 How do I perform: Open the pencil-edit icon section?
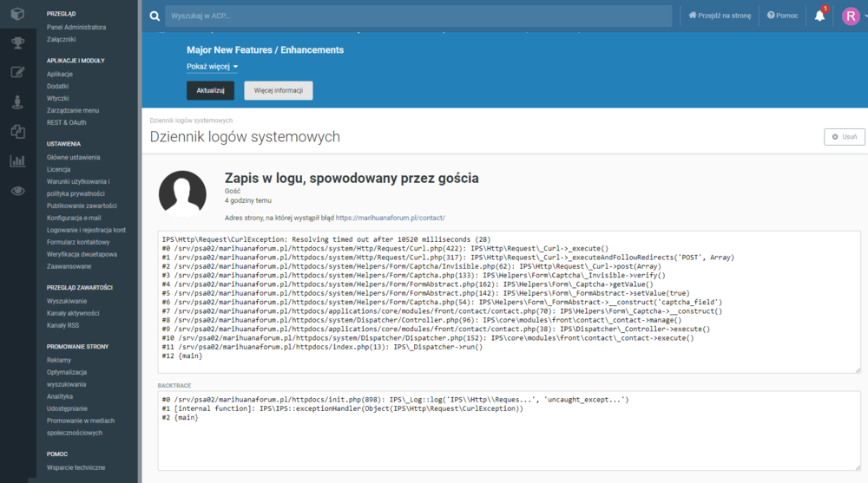pos(17,73)
